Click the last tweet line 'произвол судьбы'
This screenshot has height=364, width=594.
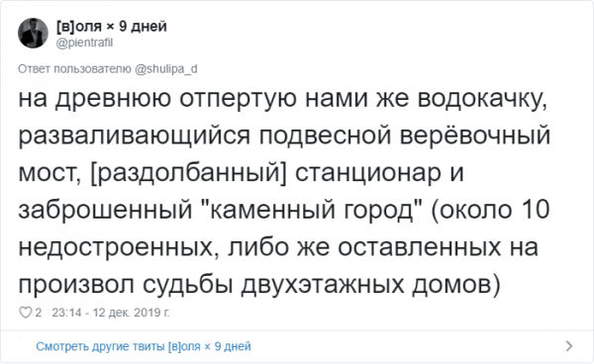tap(259, 285)
